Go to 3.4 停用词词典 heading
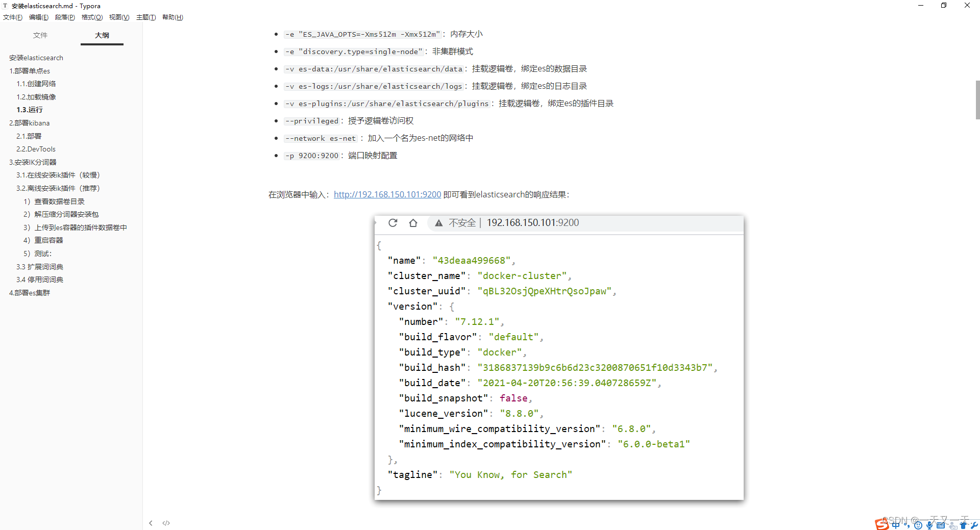The height and width of the screenshot is (530, 980). 40,280
